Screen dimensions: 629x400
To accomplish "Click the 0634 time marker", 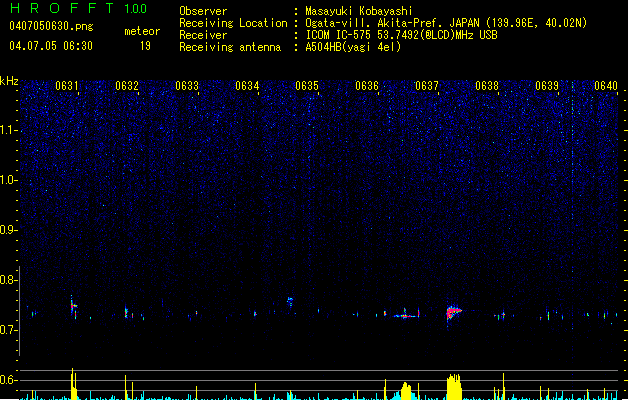I will pos(247,86).
